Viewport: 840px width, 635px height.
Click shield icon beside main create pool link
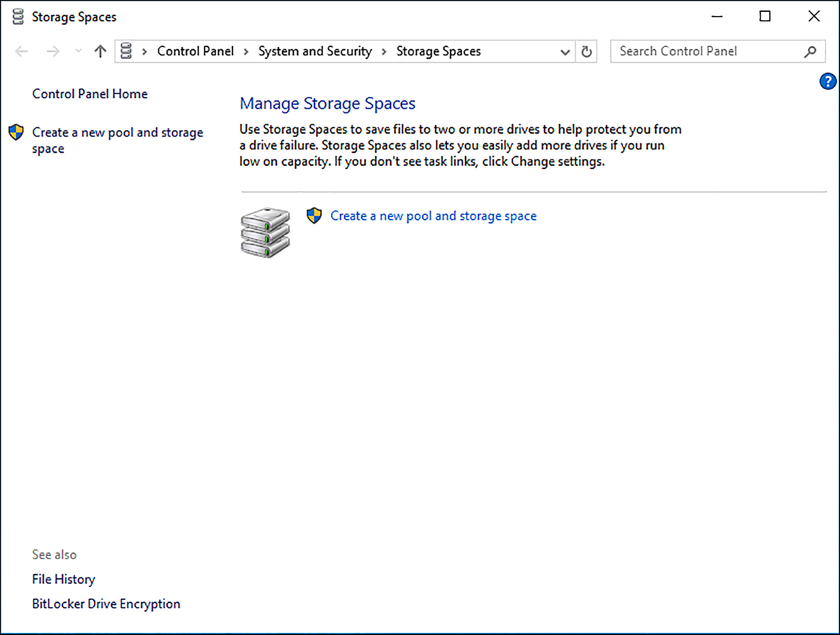[314, 215]
